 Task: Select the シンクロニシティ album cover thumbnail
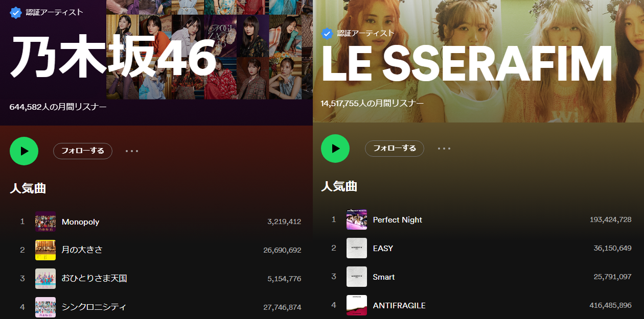coord(45,307)
